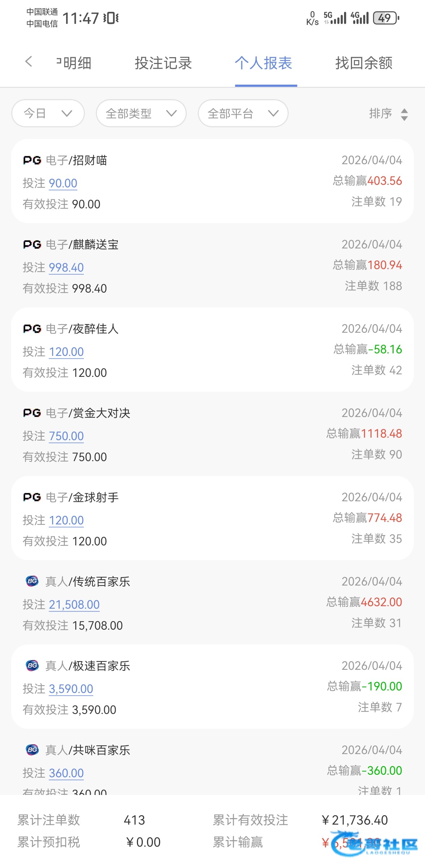Expand the 全部类型 filter dropdown
The image size is (425, 868).
(141, 114)
